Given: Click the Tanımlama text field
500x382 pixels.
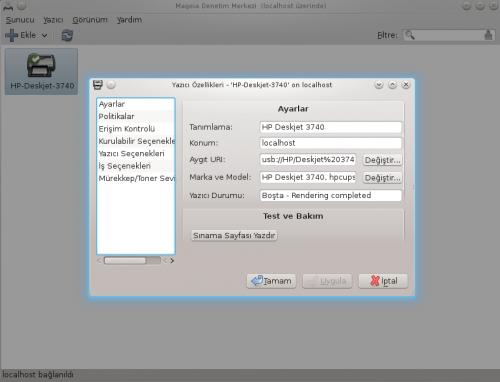Looking at the screenshot, I should click(x=331, y=127).
